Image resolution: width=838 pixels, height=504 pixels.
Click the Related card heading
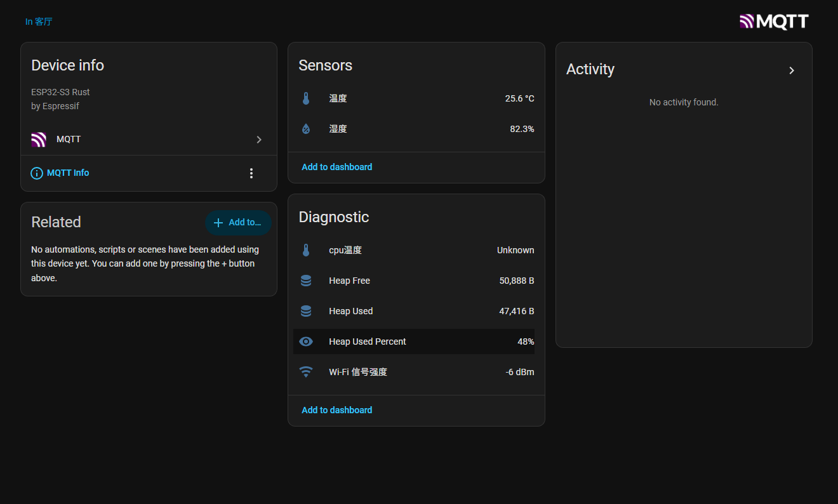click(56, 222)
